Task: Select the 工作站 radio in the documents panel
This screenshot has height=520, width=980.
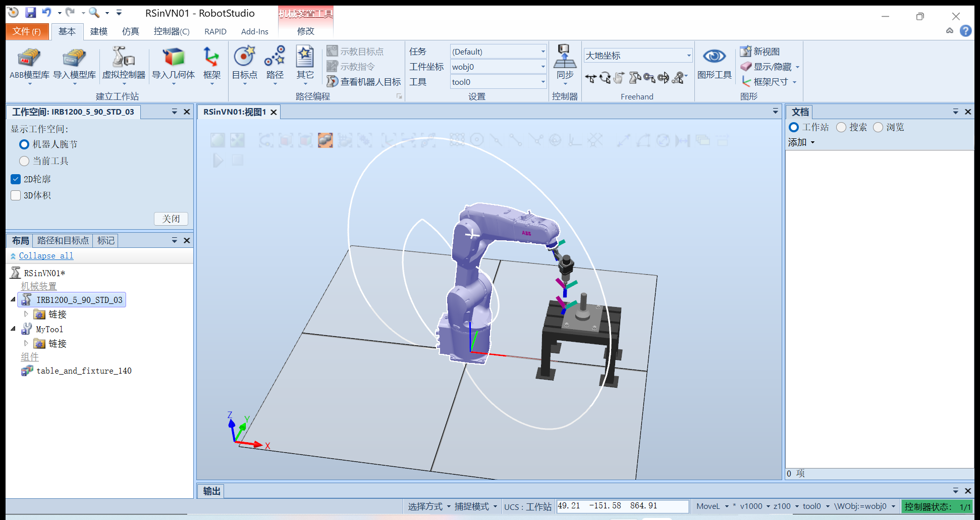Action: (x=794, y=127)
